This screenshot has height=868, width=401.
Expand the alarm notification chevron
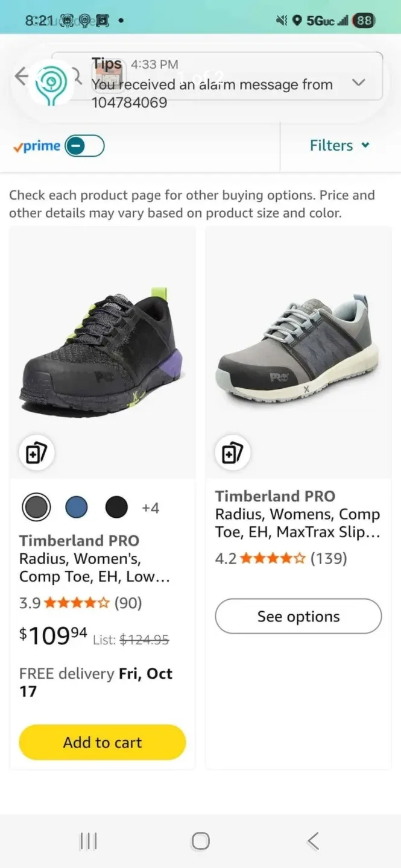(x=359, y=82)
